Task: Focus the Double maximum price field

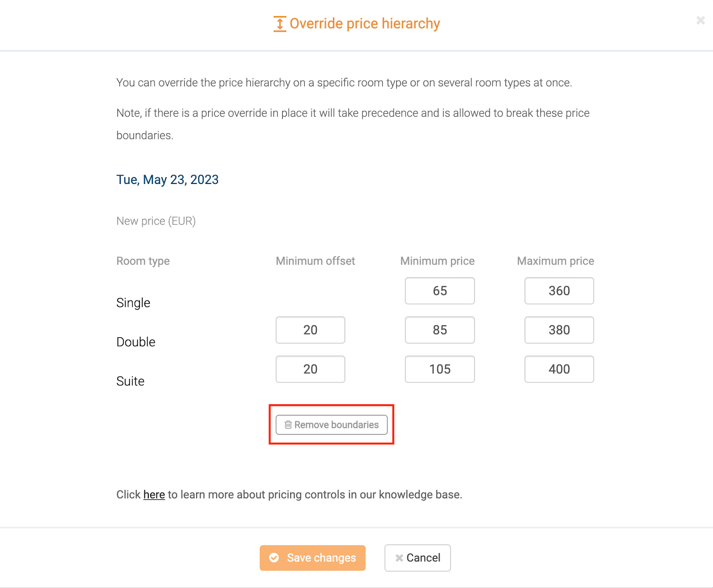Action: 559,330
